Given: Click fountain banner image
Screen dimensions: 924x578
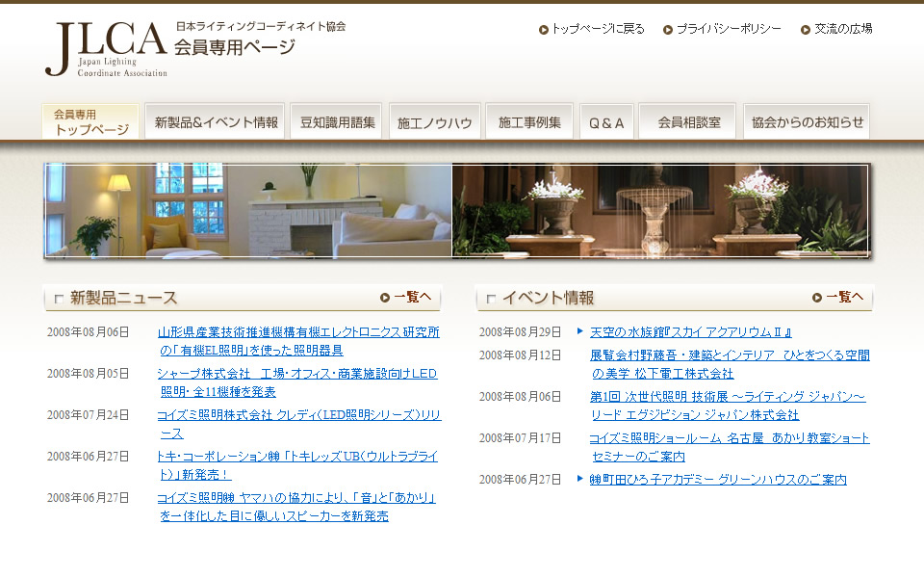Looking at the screenshot, I should [x=660, y=211].
